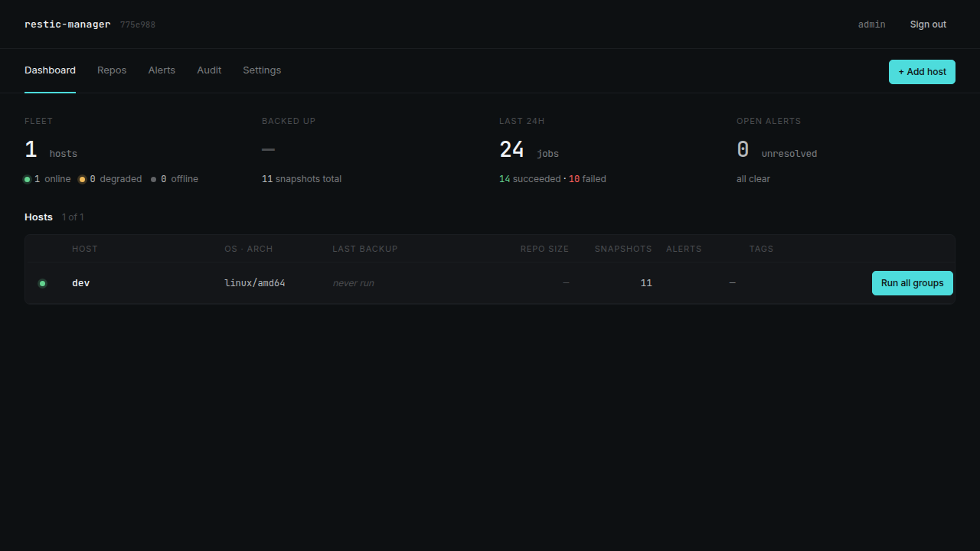Viewport: 980px width, 551px height.
Task: Click the LAST 24H card label
Action: (x=522, y=121)
